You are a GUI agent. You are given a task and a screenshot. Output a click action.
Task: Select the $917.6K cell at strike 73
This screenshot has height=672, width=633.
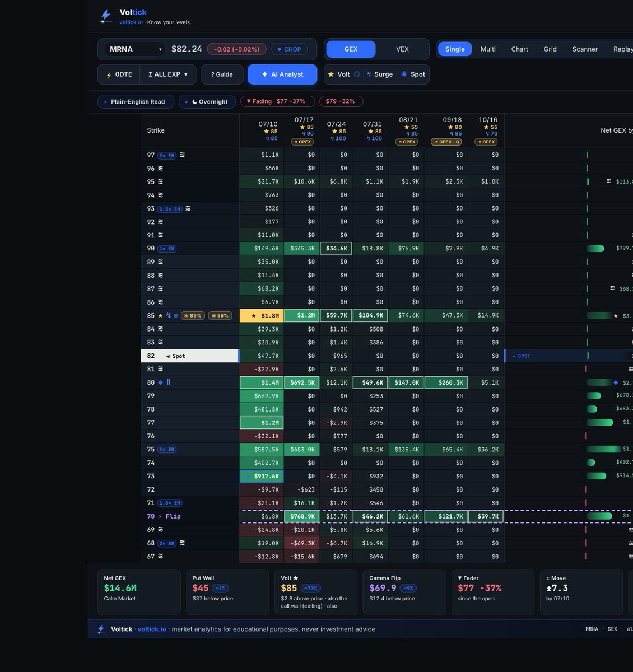[x=262, y=476]
